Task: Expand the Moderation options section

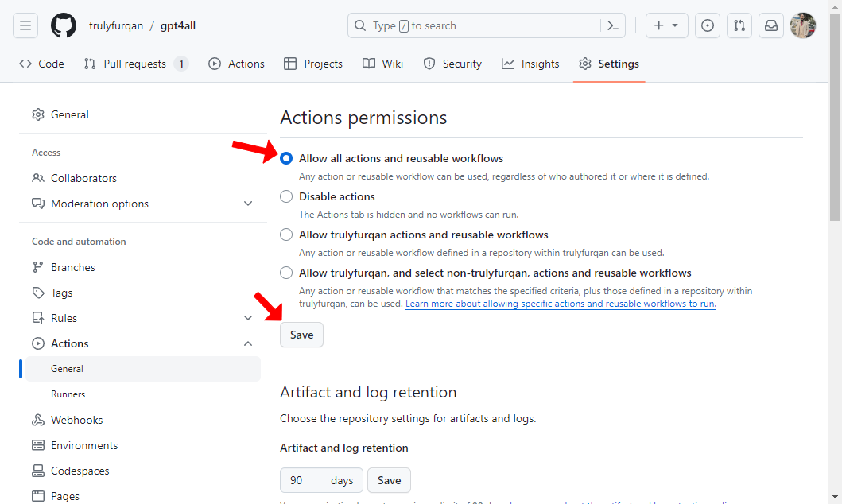Action: (x=248, y=204)
